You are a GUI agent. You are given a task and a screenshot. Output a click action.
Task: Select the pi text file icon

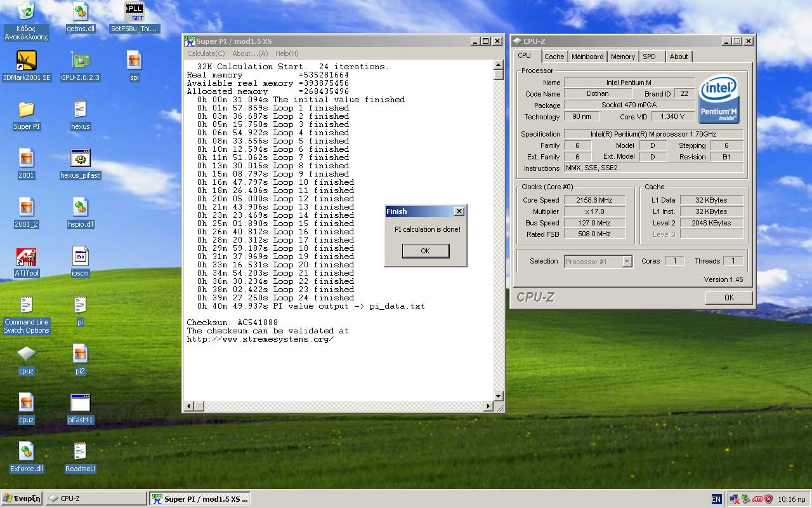coord(80,311)
